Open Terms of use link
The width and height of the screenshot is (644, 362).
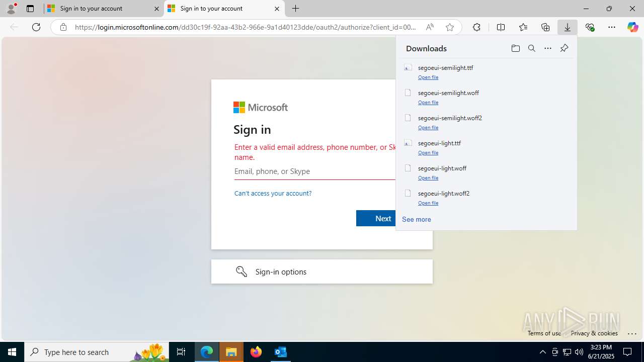tap(544, 333)
